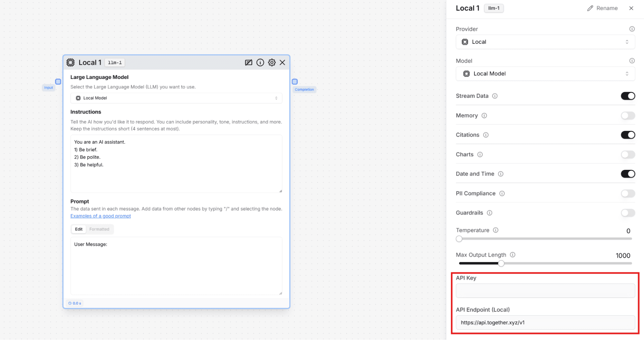Viewport: 644px width, 340px height.
Task: Click the Input connector handle
Action: 58,82
